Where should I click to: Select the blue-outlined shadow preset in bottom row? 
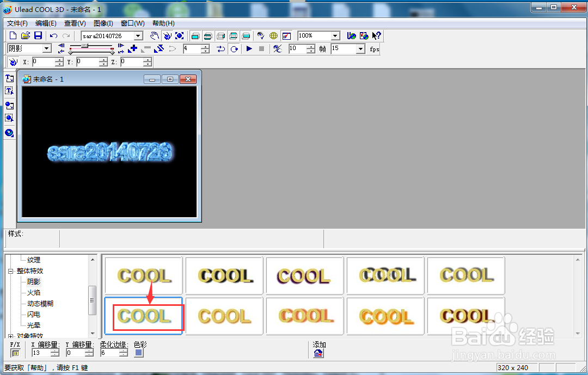[x=144, y=316]
